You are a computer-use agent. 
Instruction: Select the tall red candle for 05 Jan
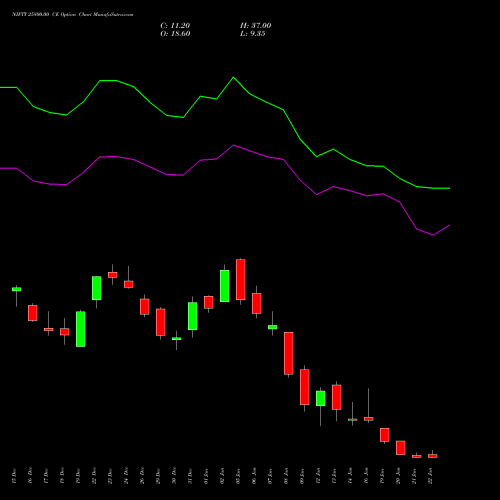(240, 280)
